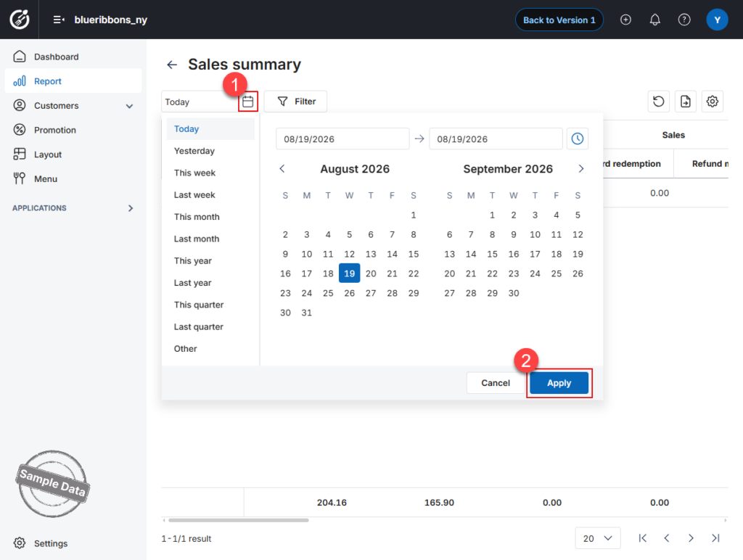Click the 165.90 total value
The image size is (743, 560).
(x=439, y=503)
